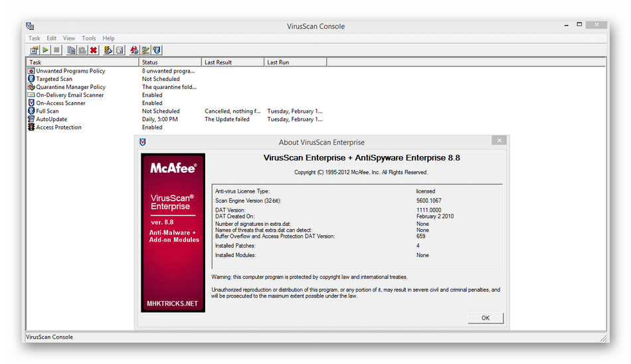Click the copyright line in the About dialog
Viewport: 631px width, 364px height.
click(x=361, y=172)
